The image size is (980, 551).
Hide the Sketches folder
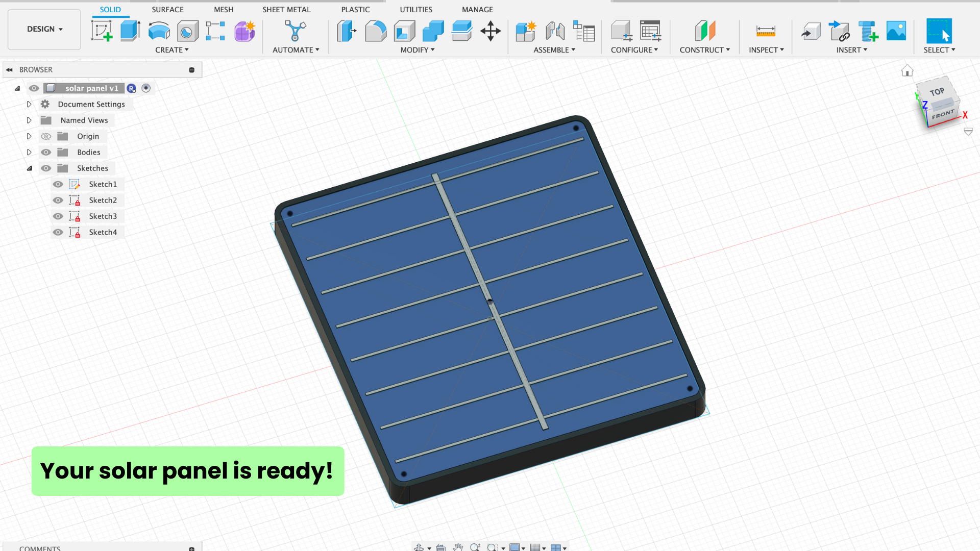tap(46, 168)
